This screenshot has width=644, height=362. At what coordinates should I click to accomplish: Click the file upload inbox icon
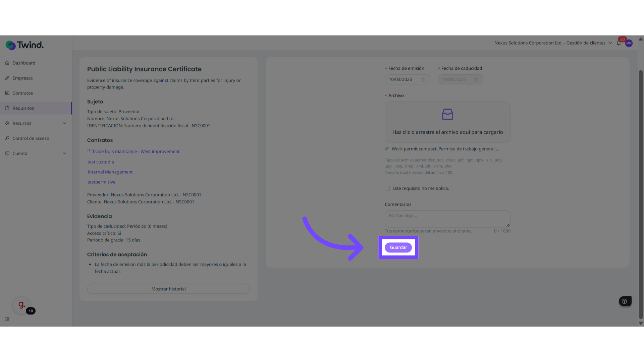pos(447,115)
